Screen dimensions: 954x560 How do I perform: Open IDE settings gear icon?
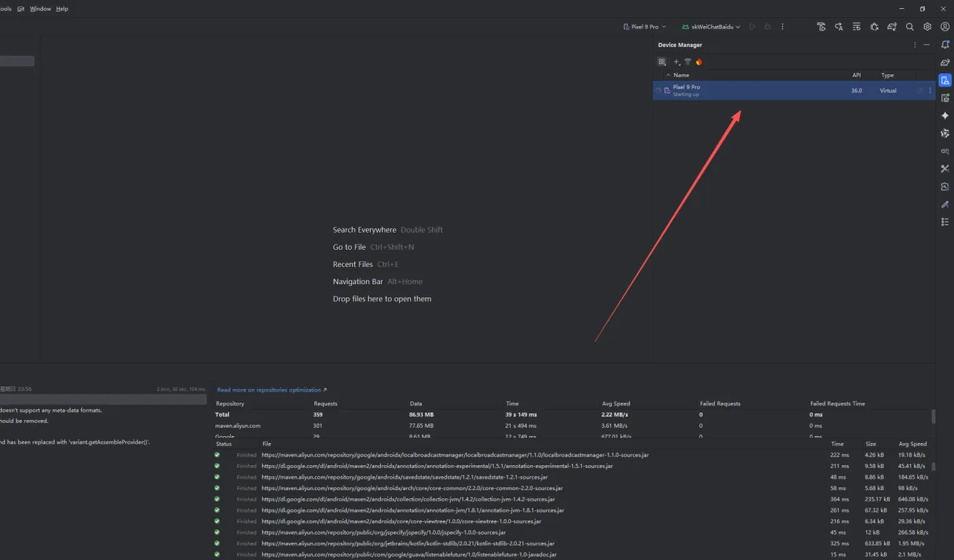(x=927, y=27)
